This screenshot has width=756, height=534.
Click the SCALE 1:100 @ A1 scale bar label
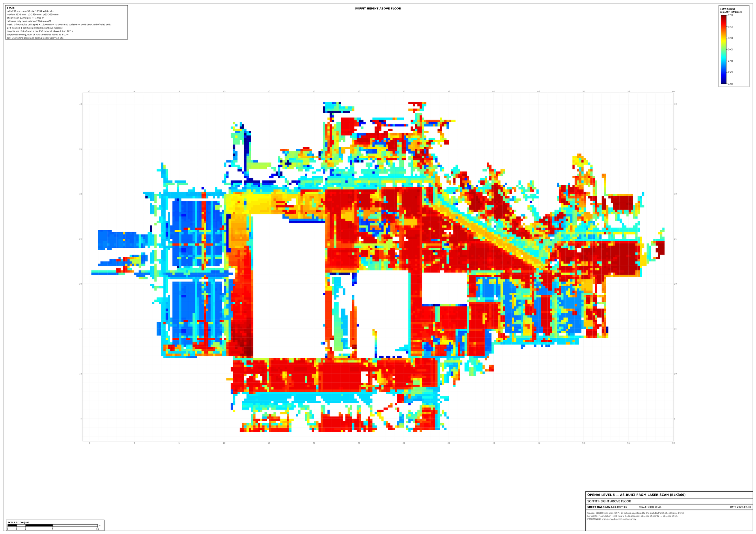click(x=19, y=522)
